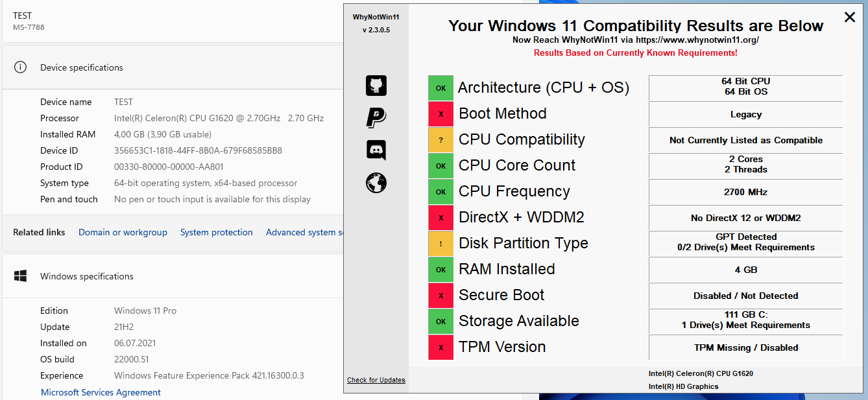
Task: Click the Product ID value 00330-80000-00000-AA801
Action: [169, 167]
